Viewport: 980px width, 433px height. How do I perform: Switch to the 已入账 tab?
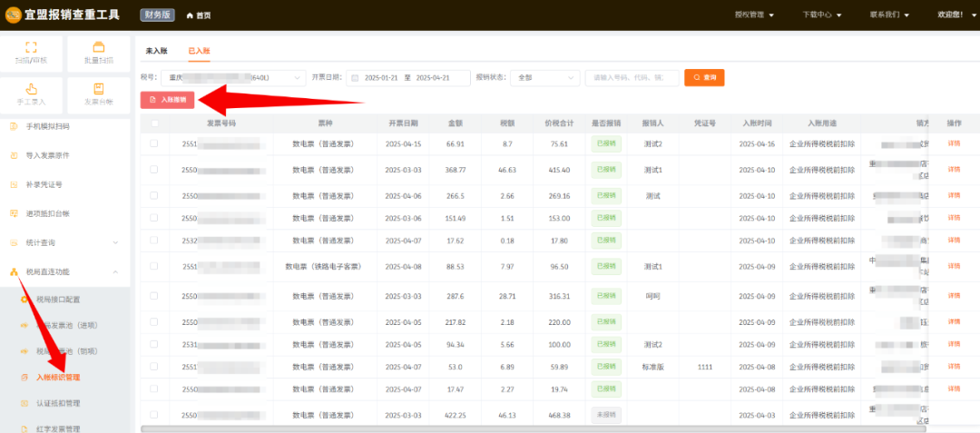[x=200, y=50]
